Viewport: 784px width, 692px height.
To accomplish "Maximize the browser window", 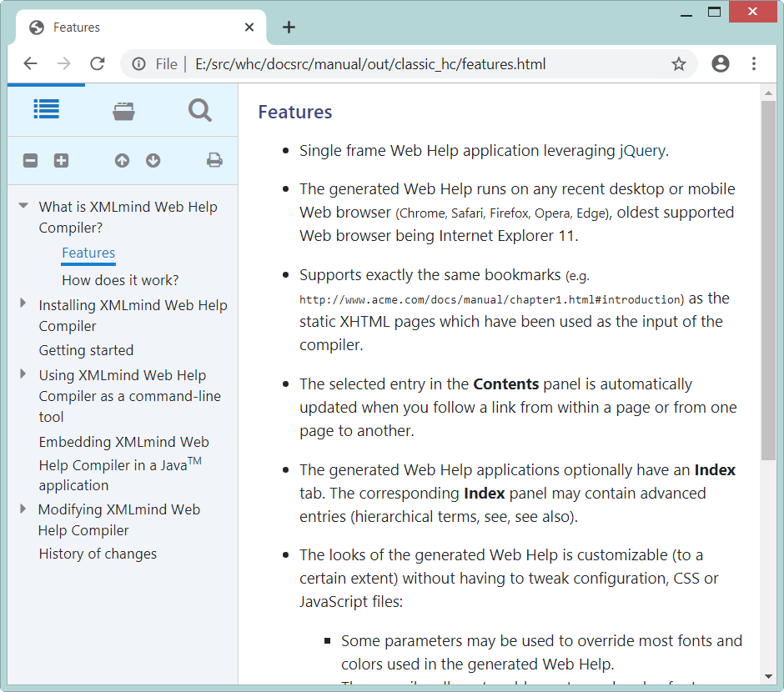I will (x=714, y=12).
